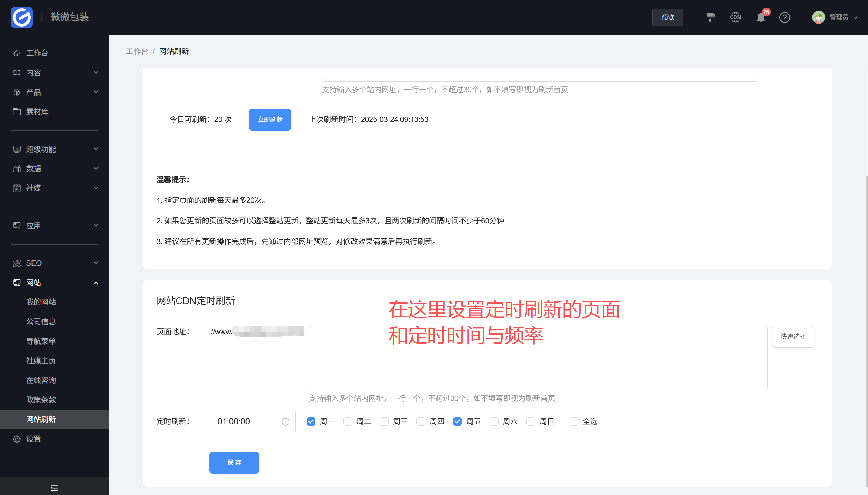Click the CDN icon in the top bar
The image size is (868, 495).
click(x=735, y=17)
